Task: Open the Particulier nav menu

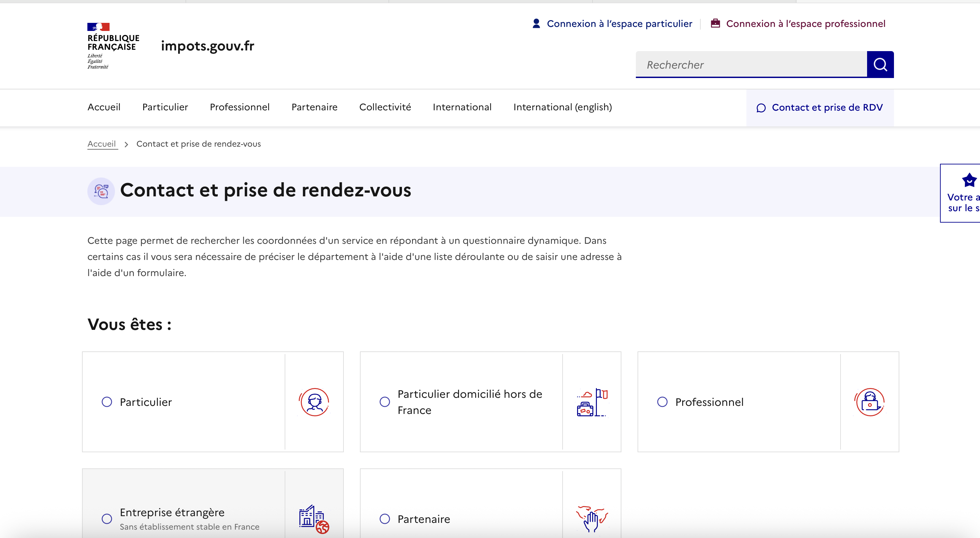Action: [x=165, y=107]
